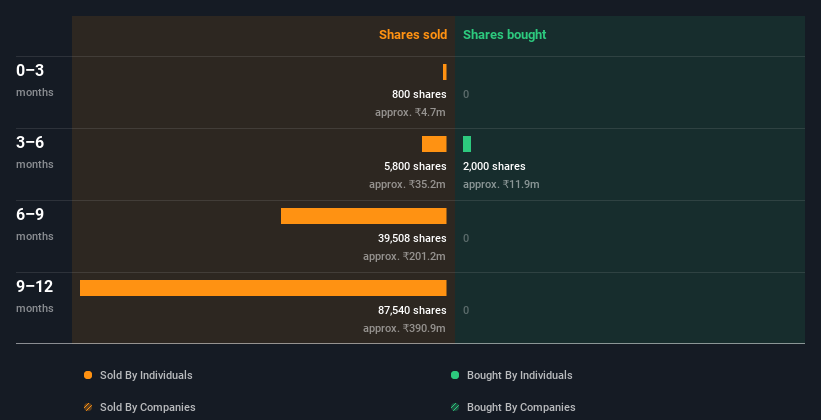821x420 pixels.
Task: Click the approx. ₹35.2m amount
Action: pyautogui.click(x=407, y=184)
